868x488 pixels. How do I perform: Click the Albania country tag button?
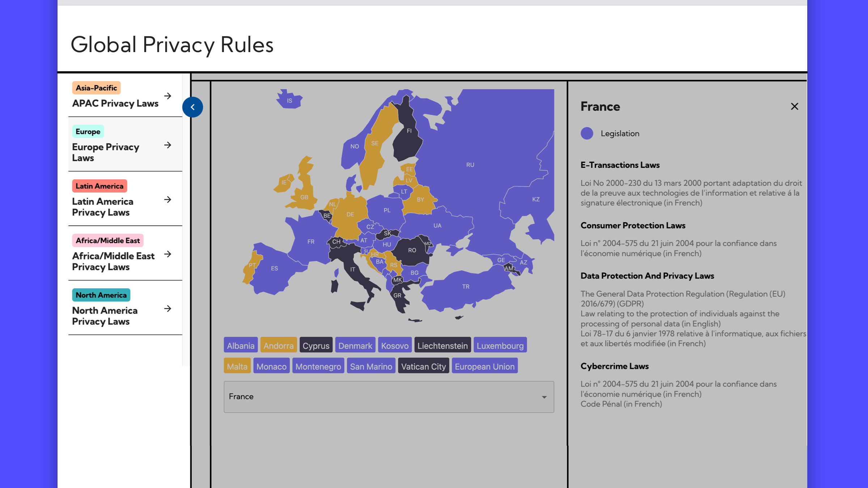click(x=240, y=345)
